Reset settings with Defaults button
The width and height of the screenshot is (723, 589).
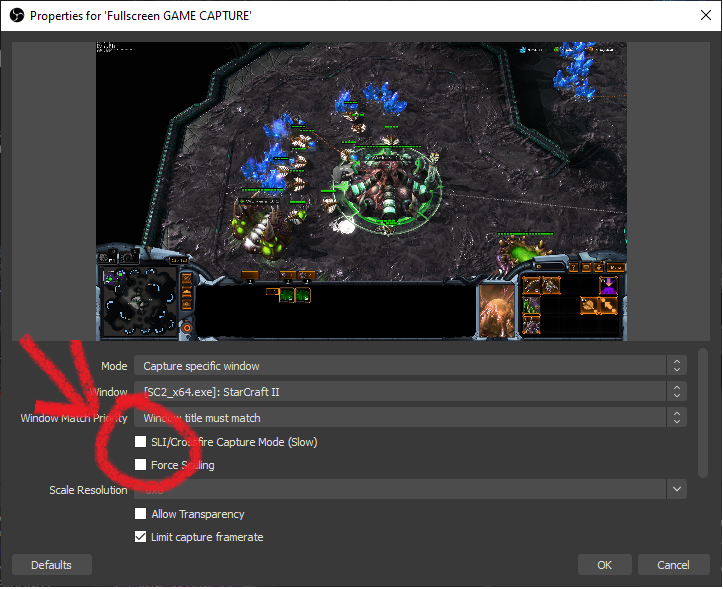coord(52,565)
